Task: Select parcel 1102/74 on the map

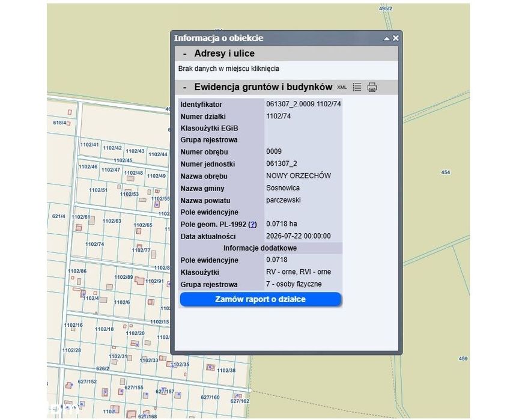Action: (x=94, y=244)
